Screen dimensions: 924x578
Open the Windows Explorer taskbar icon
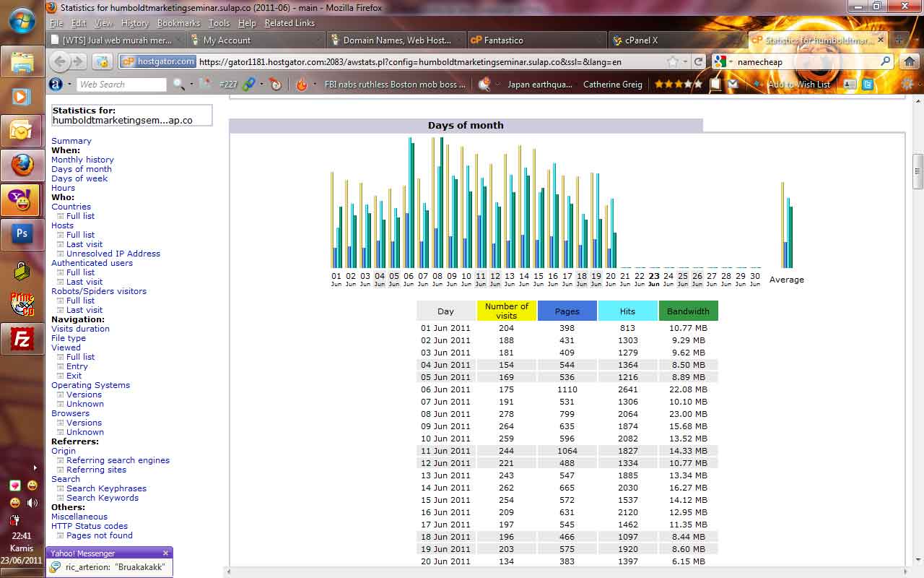pos(22,62)
